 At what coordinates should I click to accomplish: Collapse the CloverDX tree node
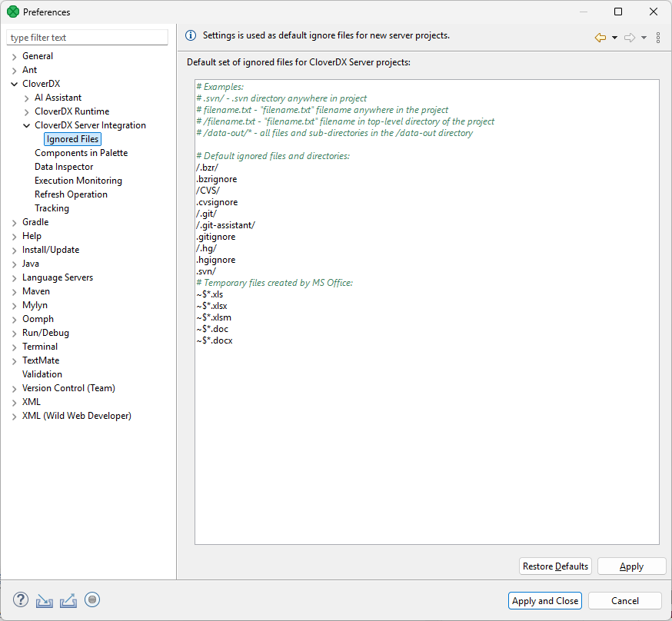(x=14, y=84)
